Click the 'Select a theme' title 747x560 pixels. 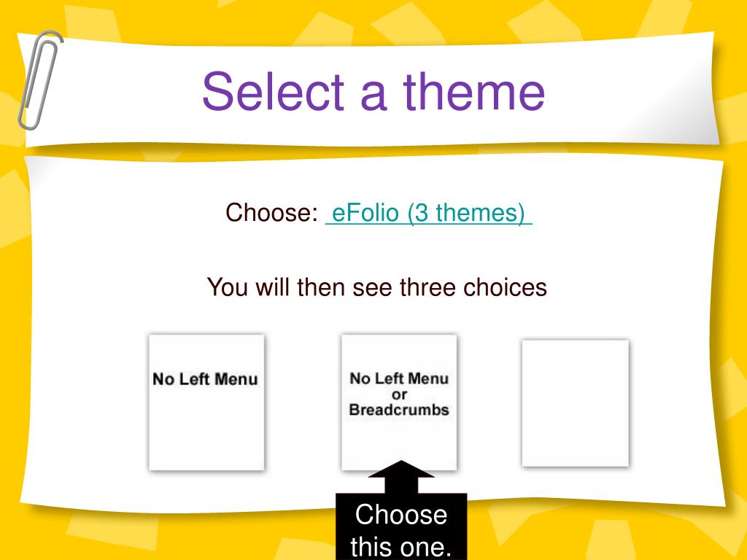click(373, 91)
